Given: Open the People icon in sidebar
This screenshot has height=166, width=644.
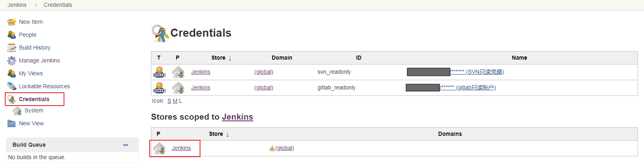Looking at the screenshot, I should (x=11, y=35).
